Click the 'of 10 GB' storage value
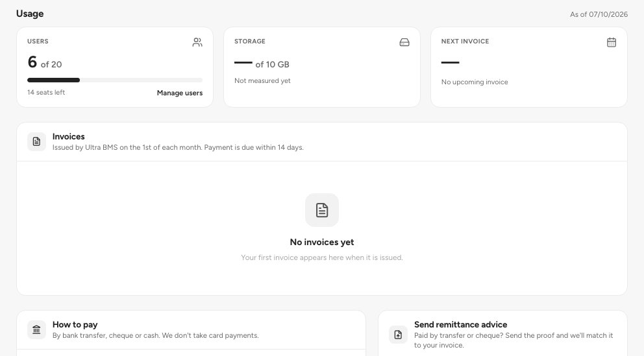644x356 pixels. point(272,64)
